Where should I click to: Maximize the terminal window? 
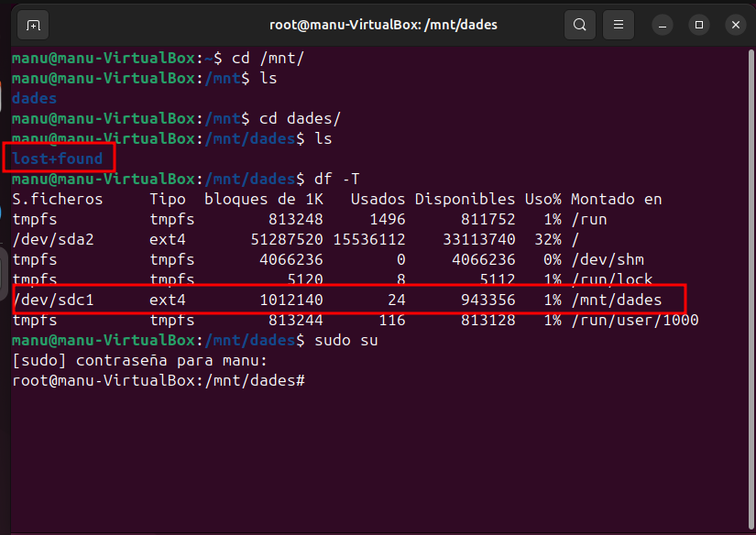click(x=699, y=25)
